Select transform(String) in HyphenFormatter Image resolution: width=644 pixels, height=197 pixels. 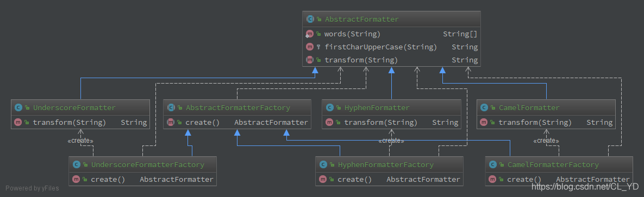pyautogui.click(x=381, y=122)
